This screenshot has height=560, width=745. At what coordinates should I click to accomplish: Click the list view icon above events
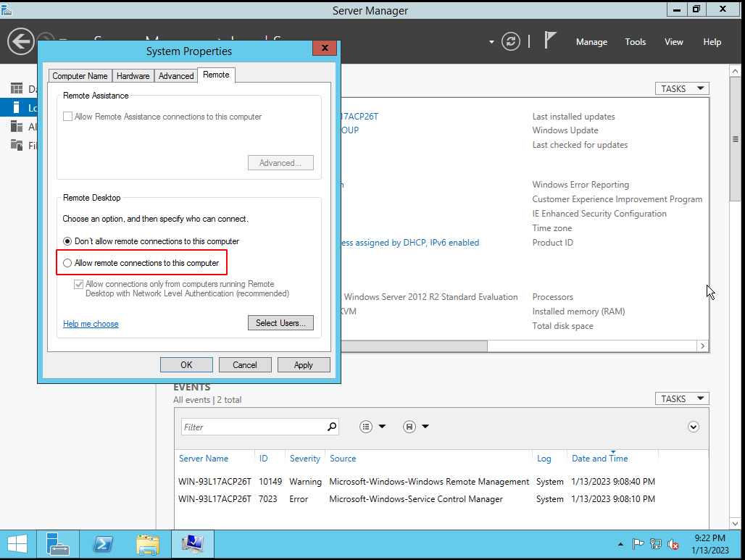tap(366, 426)
